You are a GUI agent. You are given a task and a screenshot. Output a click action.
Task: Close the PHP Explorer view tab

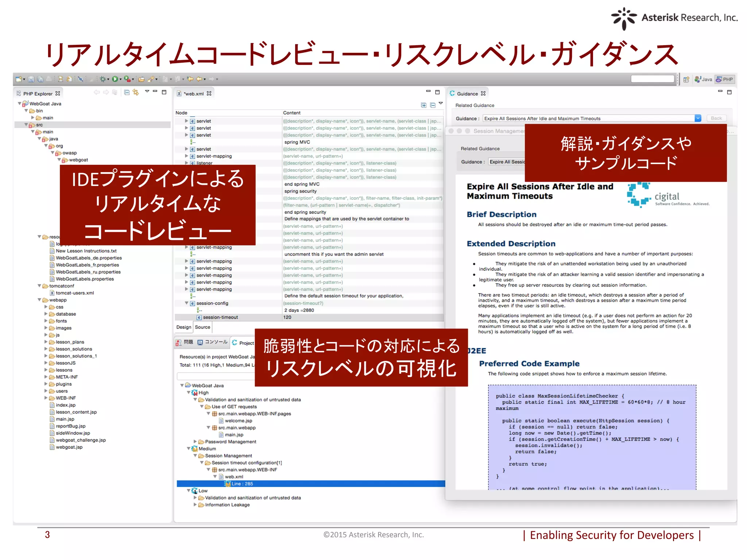point(58,94)
